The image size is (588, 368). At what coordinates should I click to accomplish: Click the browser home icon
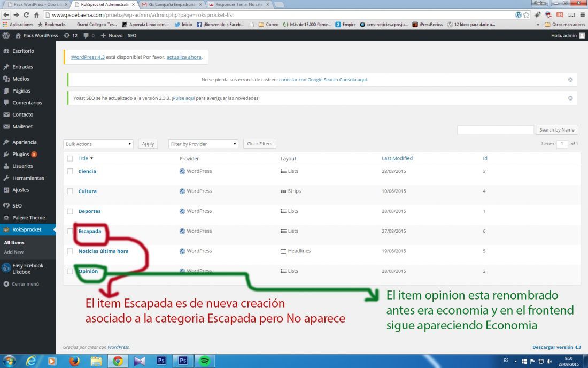click(x=36, y=15)
